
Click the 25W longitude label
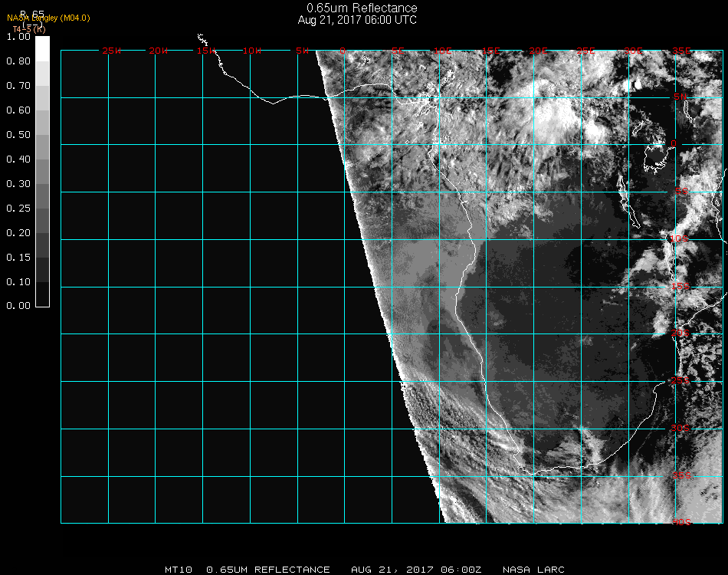click(x=111, y=51)
